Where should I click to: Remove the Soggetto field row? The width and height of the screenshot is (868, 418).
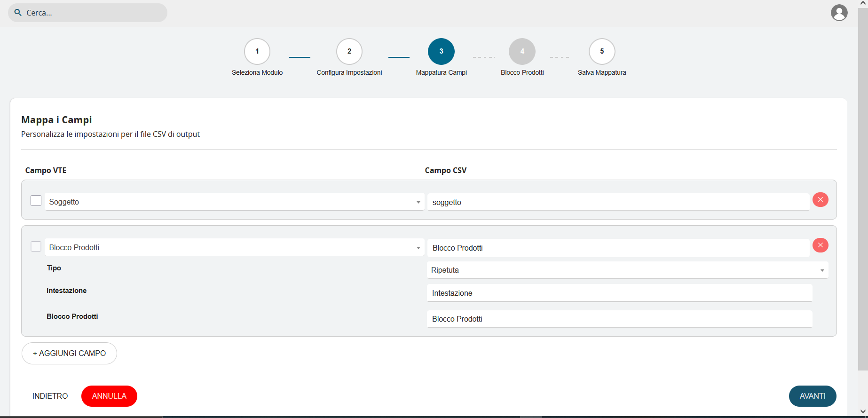coord(820,200)
